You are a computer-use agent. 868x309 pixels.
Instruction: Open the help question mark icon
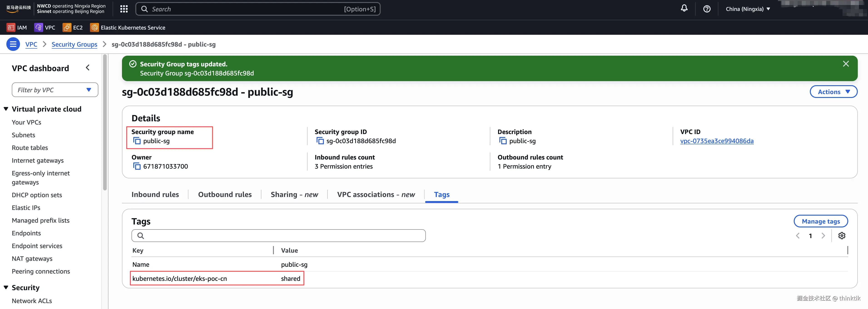click(707, 9)
